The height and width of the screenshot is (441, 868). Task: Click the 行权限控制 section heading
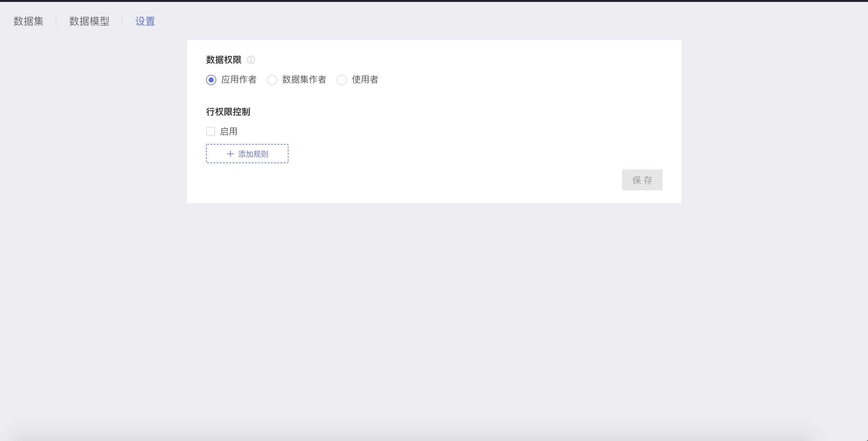228,112
